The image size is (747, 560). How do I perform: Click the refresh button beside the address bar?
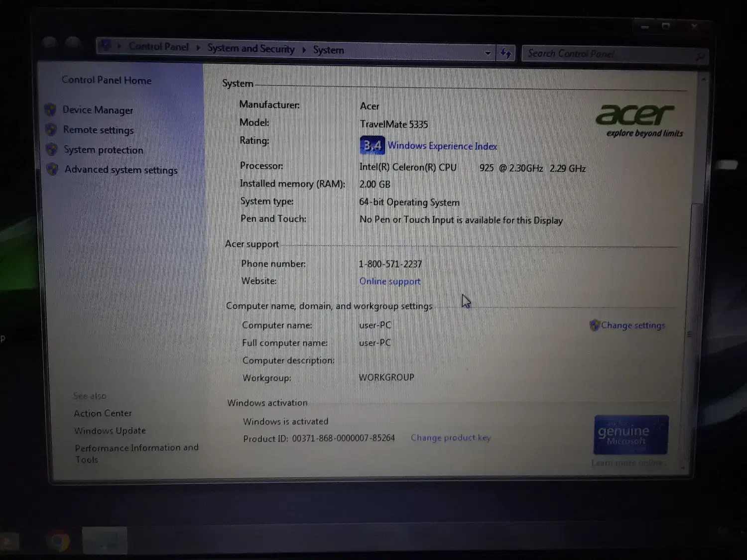[506, 53]
